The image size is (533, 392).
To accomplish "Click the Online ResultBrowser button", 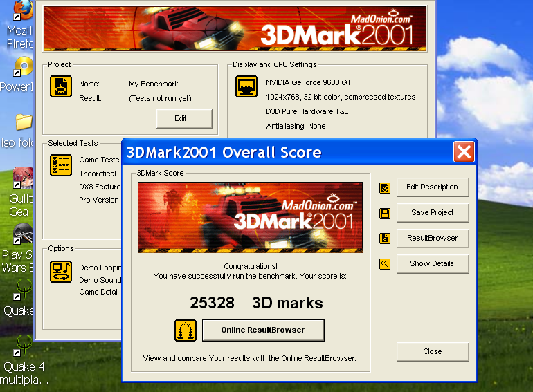I will click(263, 330).
